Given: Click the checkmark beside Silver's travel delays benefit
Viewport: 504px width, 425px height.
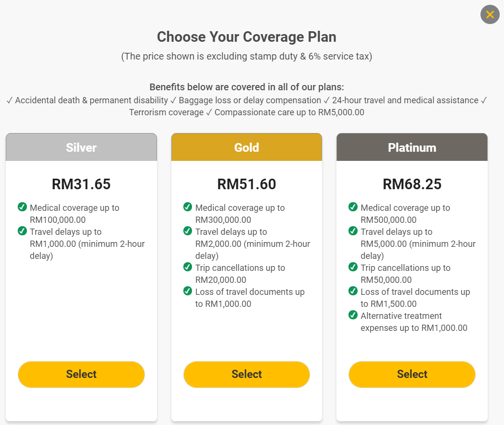Looking at the screenshot, I should pos(23,231).
